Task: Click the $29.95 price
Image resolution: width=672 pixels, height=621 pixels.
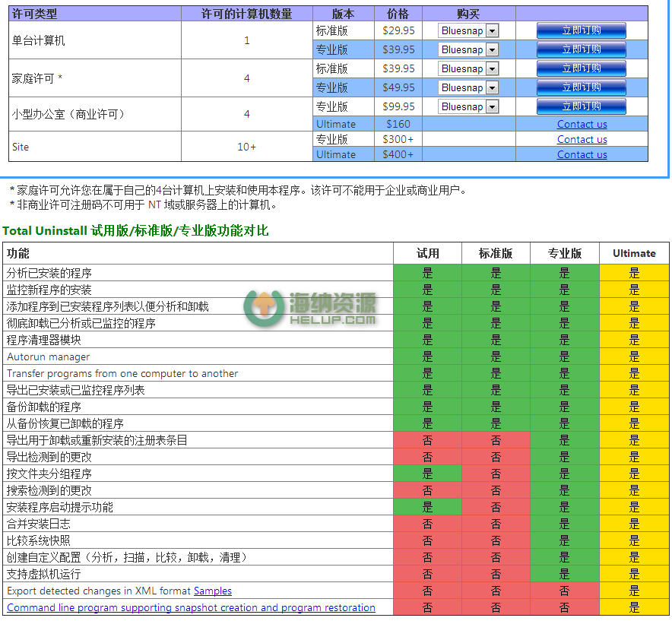Action: pyautogui.click(x=398, y=31)
